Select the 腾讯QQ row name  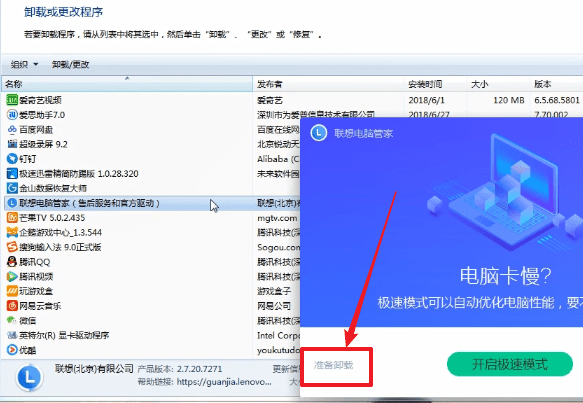35,262
